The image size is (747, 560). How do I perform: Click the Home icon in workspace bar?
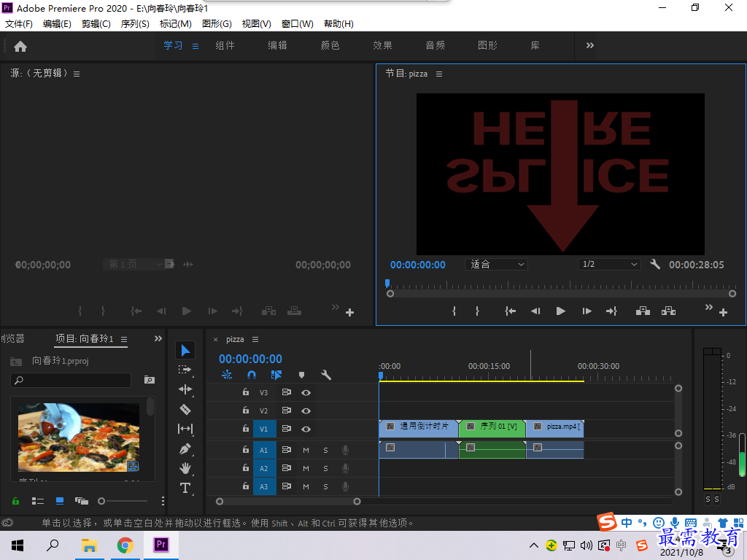(20, 46)
